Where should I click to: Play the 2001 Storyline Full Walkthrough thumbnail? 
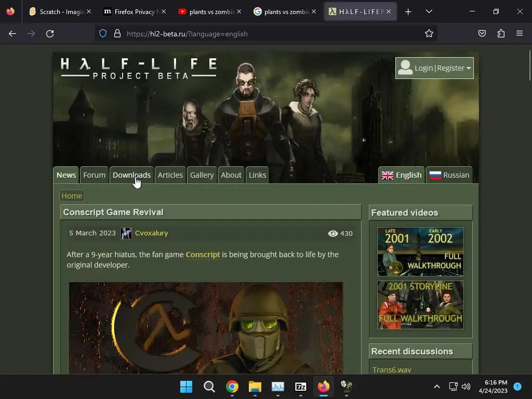420,304
